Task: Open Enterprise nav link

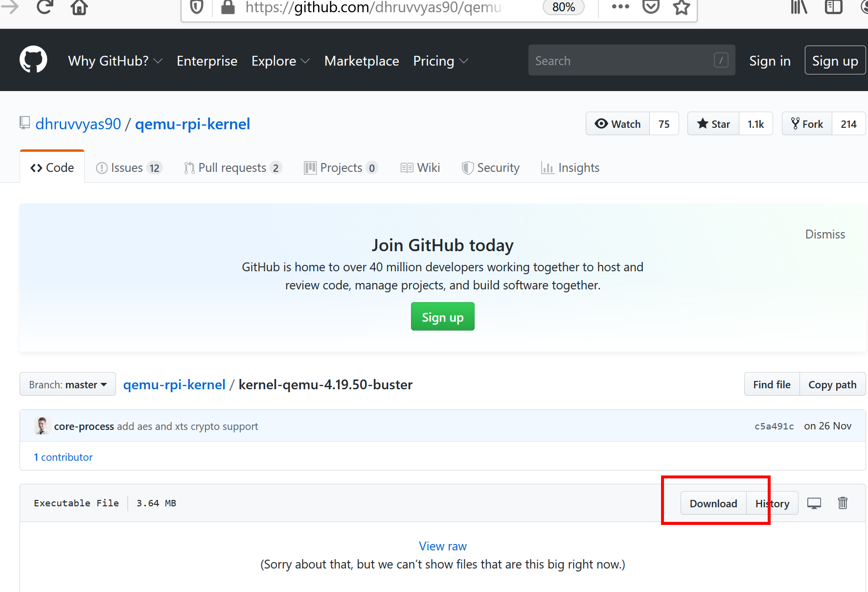Action: pyautogui.click(x=207, y=61)
